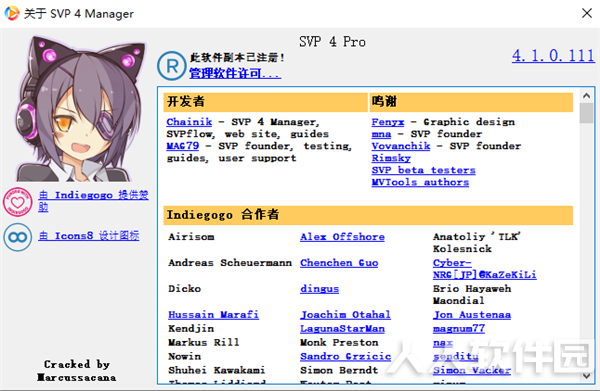This screenshot has width=600, height=391.
Task: Click the registered 'R' circle icon
Action: tap(172, 66)
